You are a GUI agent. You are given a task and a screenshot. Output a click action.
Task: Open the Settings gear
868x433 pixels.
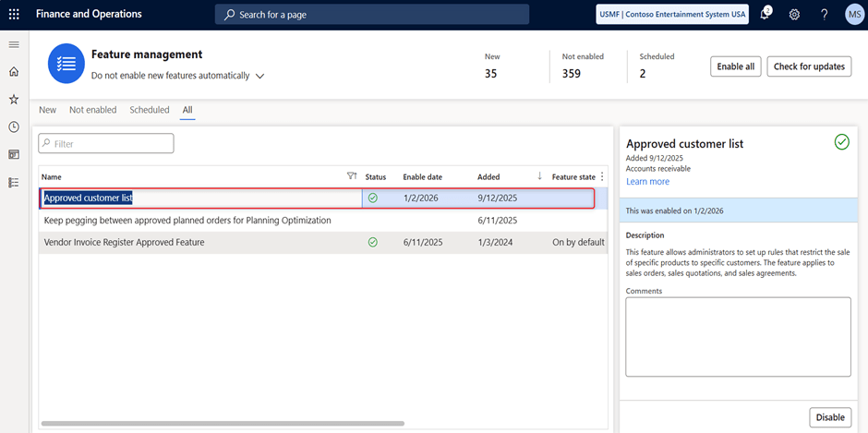(794, 15)
